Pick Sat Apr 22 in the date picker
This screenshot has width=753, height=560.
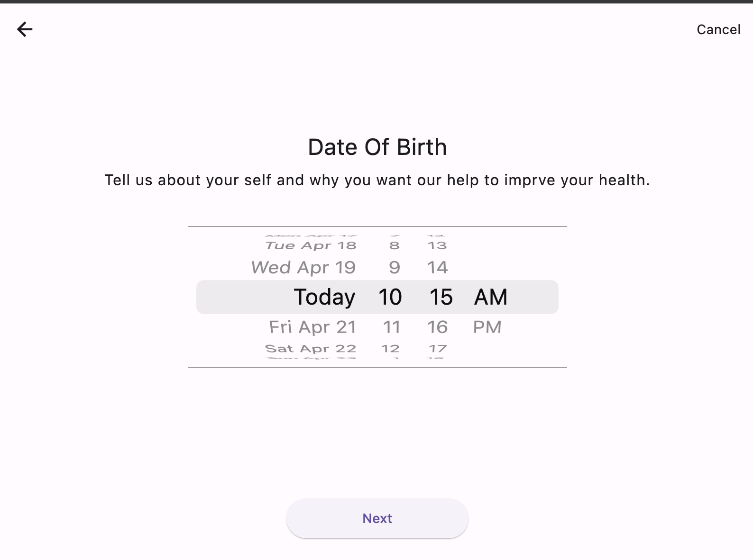(x=310, y=348)
